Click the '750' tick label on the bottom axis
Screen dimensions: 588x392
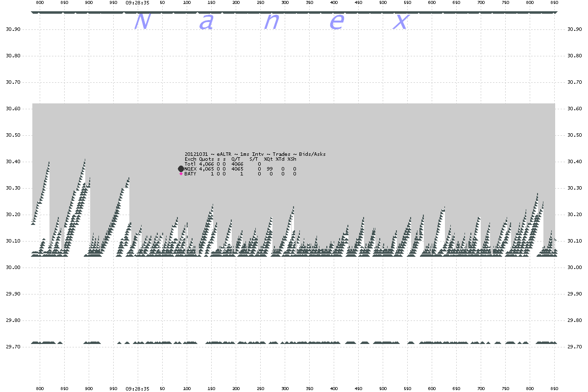click(x=505, y=389)
